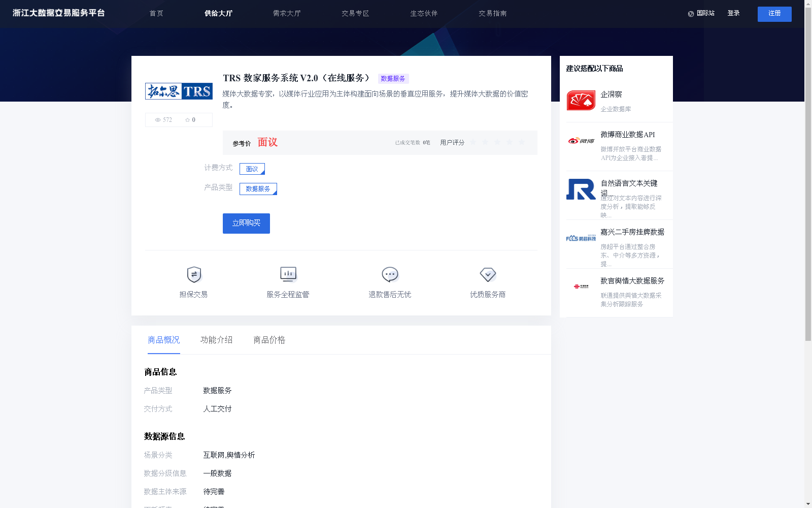812x508 pixels.
Task: Click the favorite star icon beside 0
Action: (x=187, y=120)
